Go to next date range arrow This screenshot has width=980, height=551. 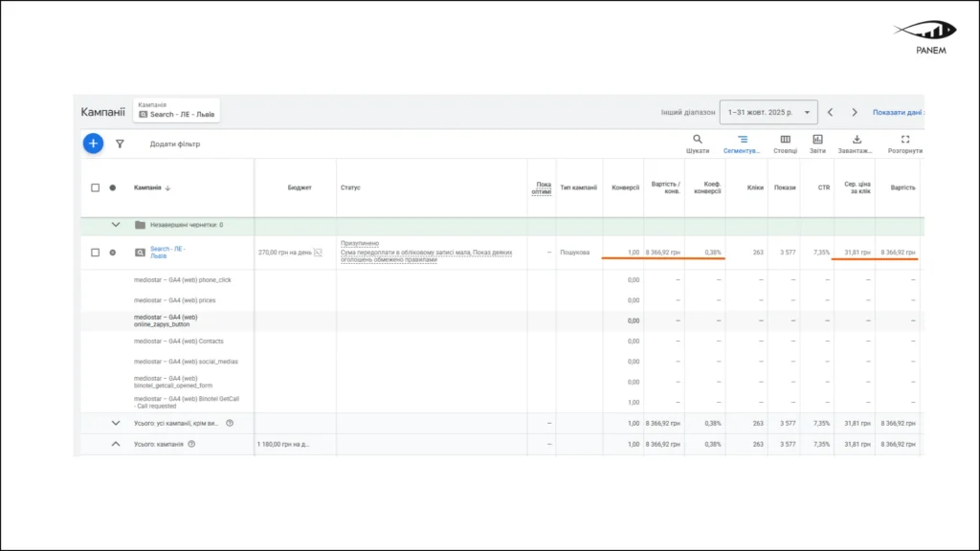[x=855, y=113]
